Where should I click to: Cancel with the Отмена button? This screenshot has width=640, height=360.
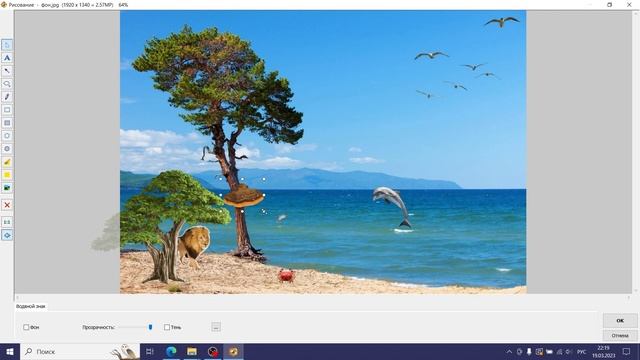[x=620, y=336]
